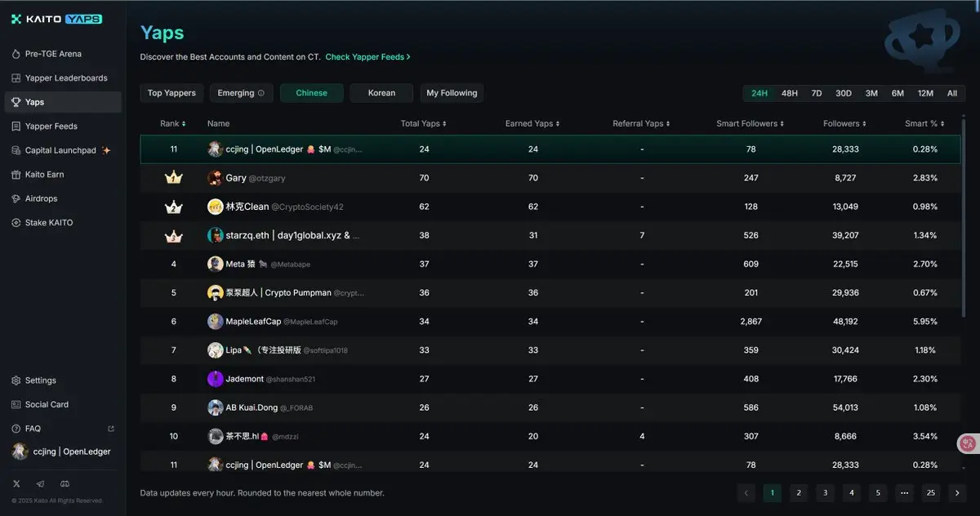Select the 24H time range
The width and height of the screenshot is (980, 516).
(759, 93)
